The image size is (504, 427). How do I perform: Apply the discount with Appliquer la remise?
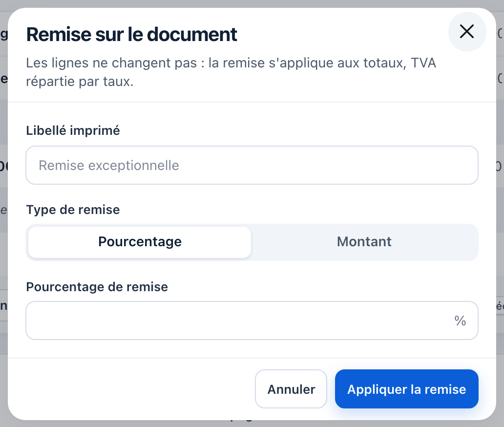click(x=406, y=389)
